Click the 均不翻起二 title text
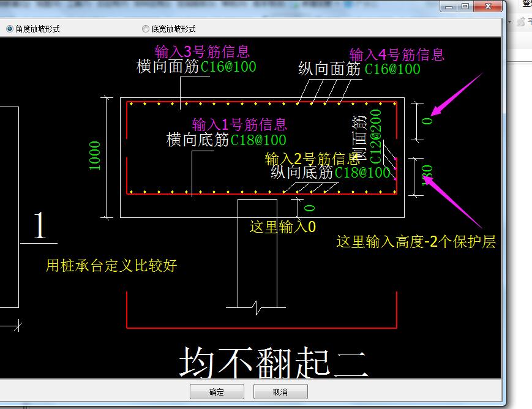 point(274,362)
